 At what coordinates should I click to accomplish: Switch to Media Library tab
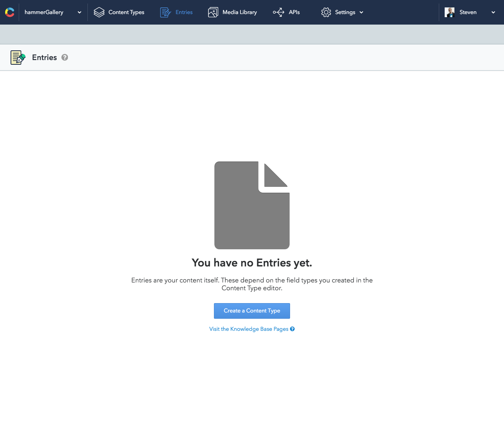click(240, 12)
